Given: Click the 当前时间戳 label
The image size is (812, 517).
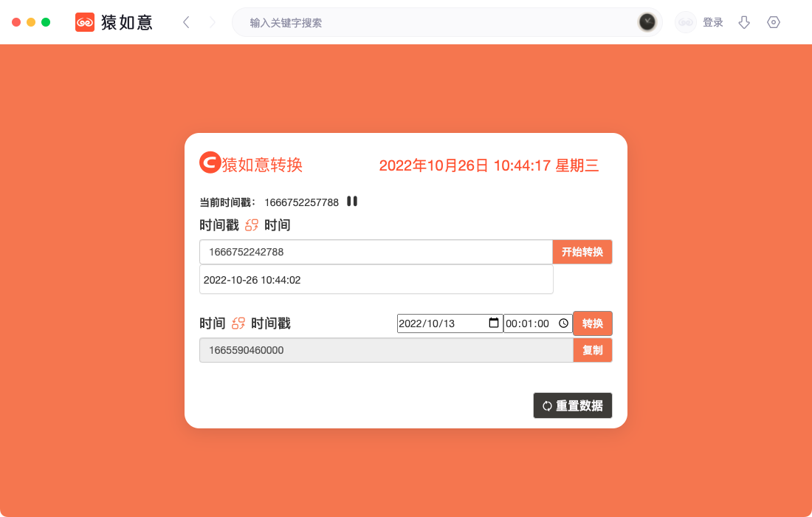Looking at the screenshot, I should pos(227,202).
